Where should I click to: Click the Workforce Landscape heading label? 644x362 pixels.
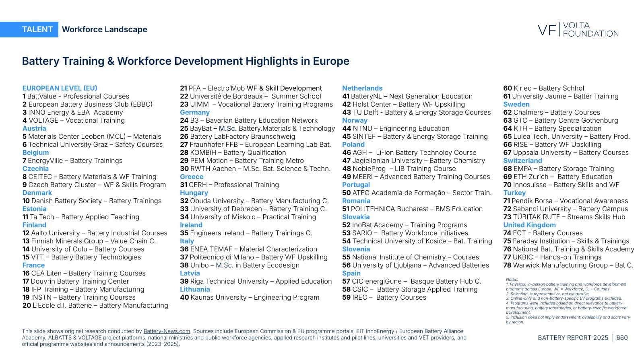[x=105, y=29]
